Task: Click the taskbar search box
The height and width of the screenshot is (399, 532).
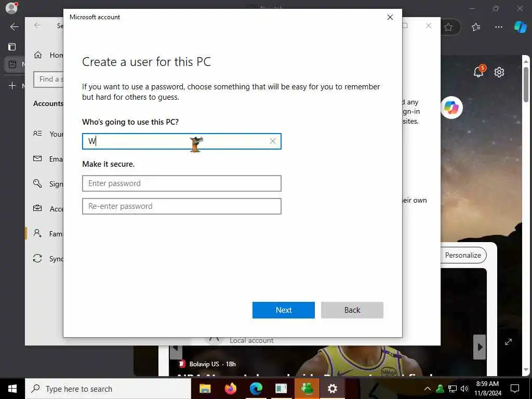Action: pyautogui.click(x=108, y=389)
